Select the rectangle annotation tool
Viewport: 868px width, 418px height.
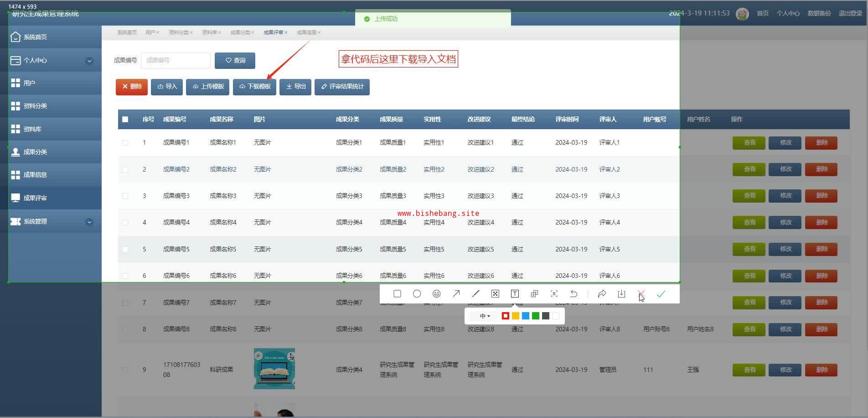pyautogui.click(x=397, y=294)
